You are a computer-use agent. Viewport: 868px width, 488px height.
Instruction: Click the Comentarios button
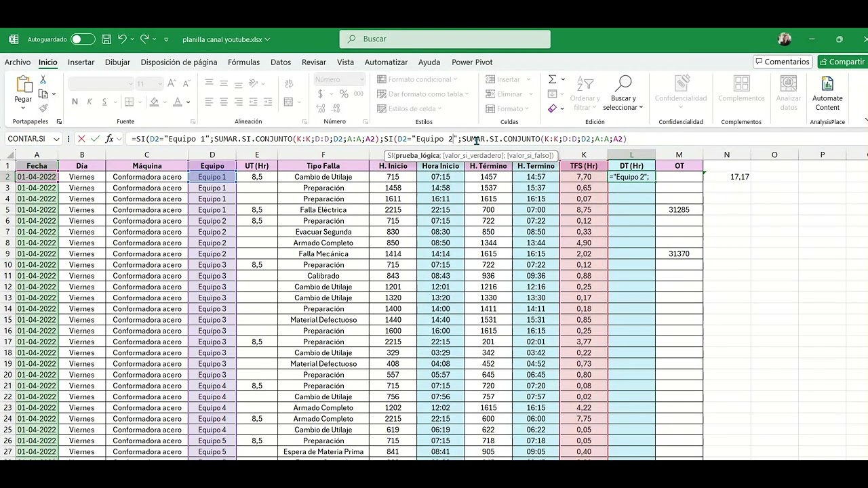(x=783, y=62)
